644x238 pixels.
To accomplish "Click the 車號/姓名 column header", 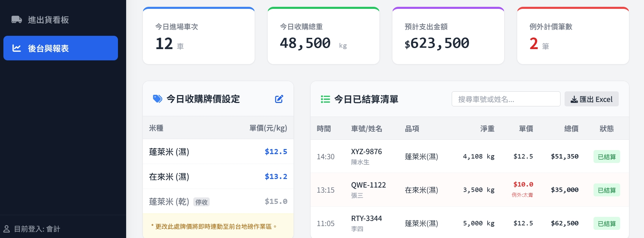I will (x=366, y=129).
